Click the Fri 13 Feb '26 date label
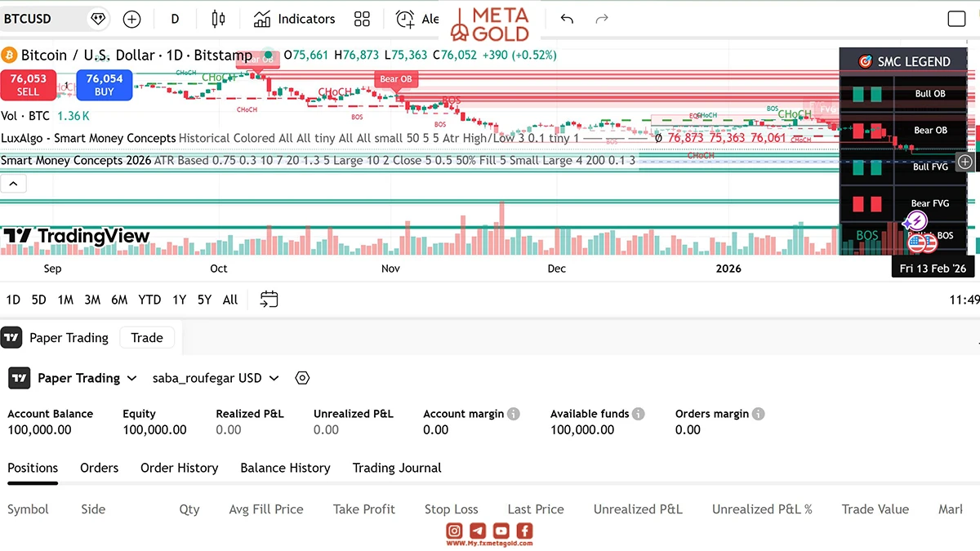The width and height of the screenshot is (980, 551). tap(933, 268)
